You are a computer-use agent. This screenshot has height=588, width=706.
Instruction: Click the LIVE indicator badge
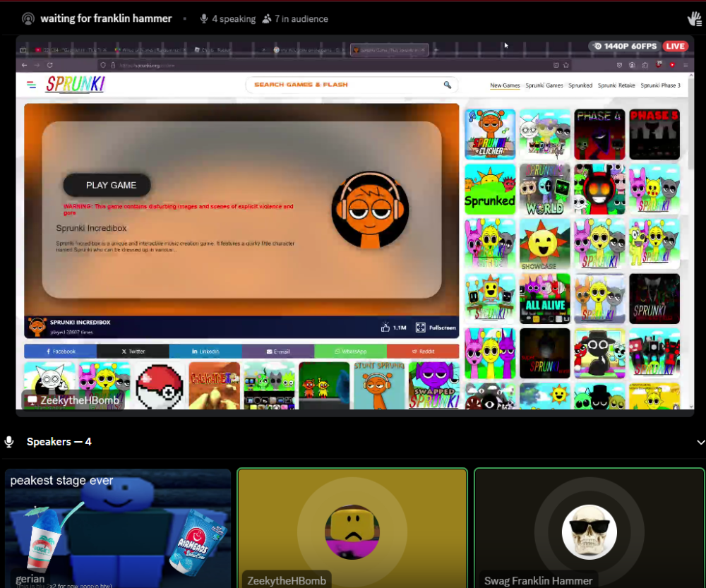point(675,46)
